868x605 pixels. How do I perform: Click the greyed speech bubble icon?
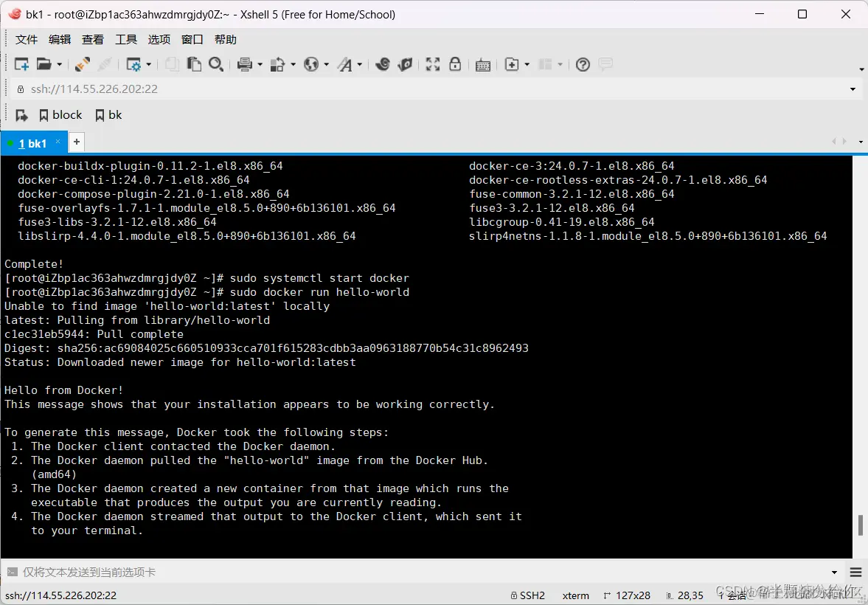[605, 64]
